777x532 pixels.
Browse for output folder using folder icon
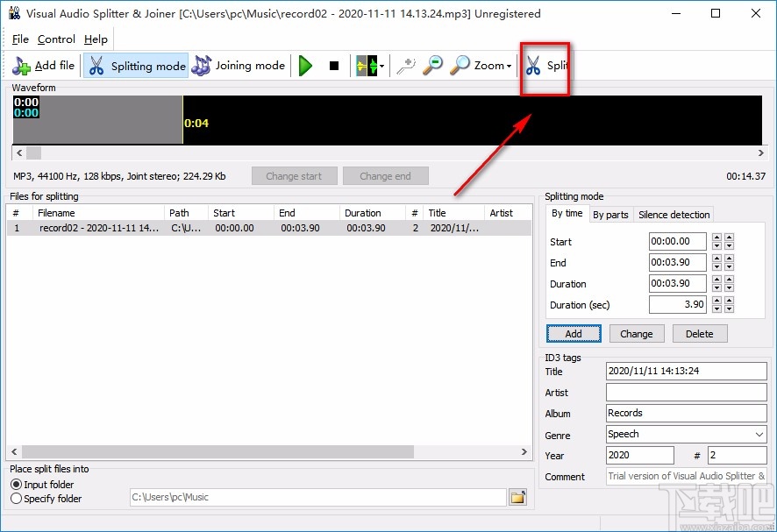(517, 497)
